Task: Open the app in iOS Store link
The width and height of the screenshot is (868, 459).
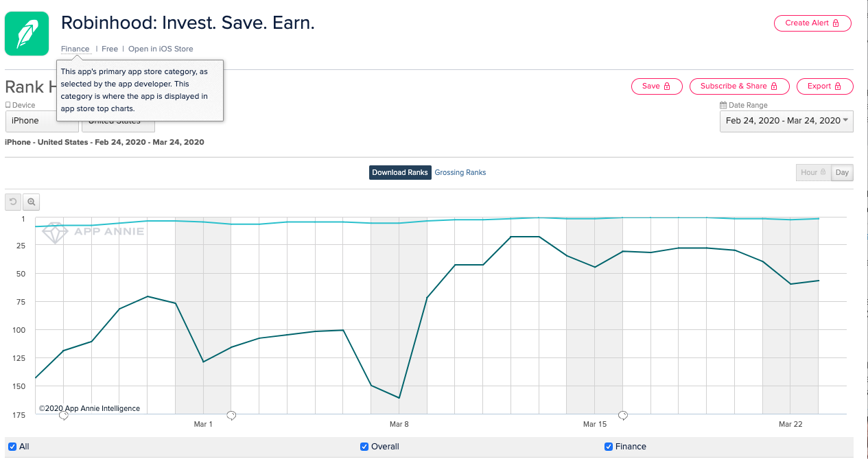Action: pos(161,49)
